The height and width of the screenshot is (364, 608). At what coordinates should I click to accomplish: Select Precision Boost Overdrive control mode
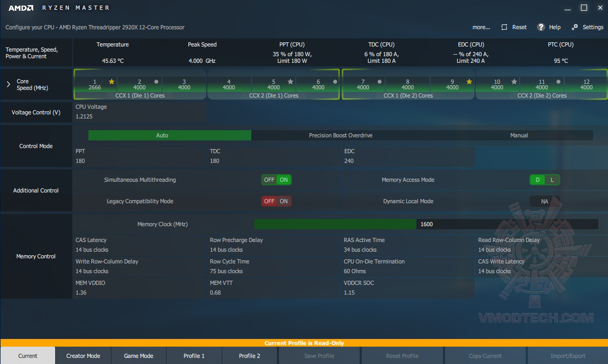click(x=340, y=135)
